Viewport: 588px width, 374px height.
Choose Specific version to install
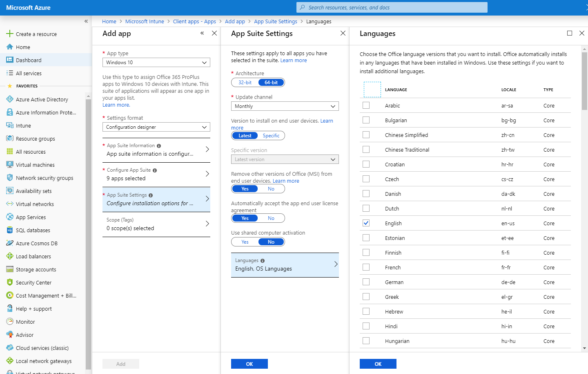(271, 136)
